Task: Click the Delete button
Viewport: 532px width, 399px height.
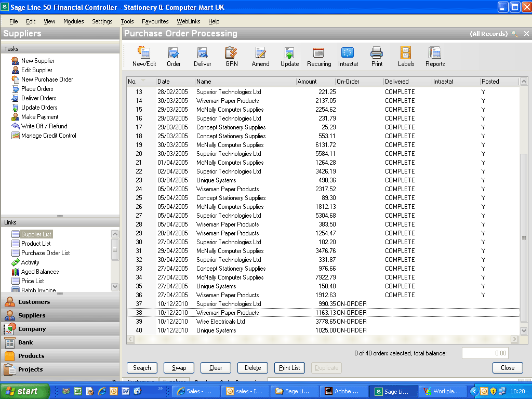Action: pyautogui.click(x=253, y=368)
